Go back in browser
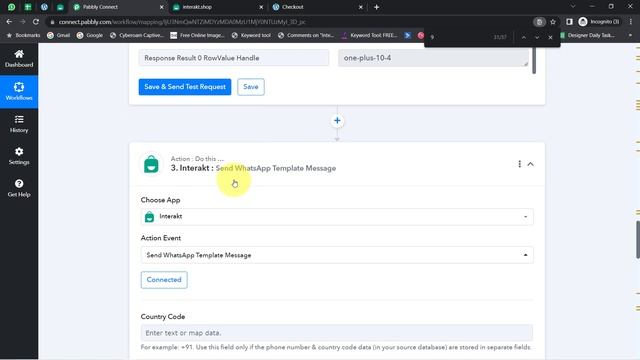The image size is (640, 360). pyautogui.click(x=9, y=22)
